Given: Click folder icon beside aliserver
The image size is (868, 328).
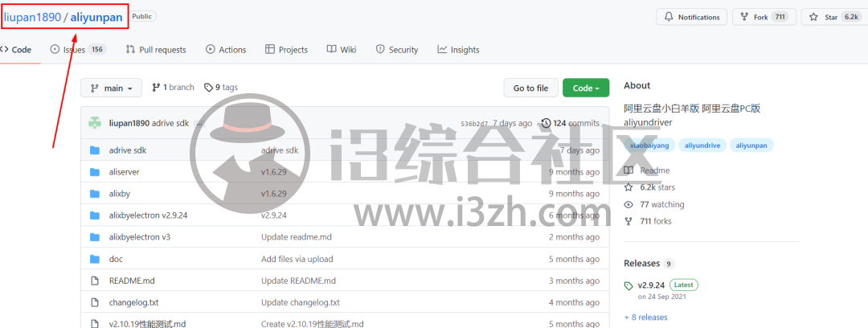Looking at the screenshot, I should 95,172.
